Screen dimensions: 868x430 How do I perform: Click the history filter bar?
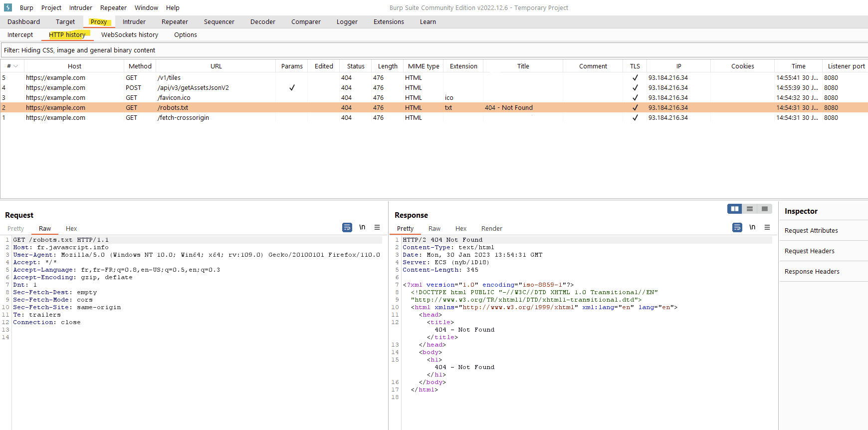(x=434, y=50)
